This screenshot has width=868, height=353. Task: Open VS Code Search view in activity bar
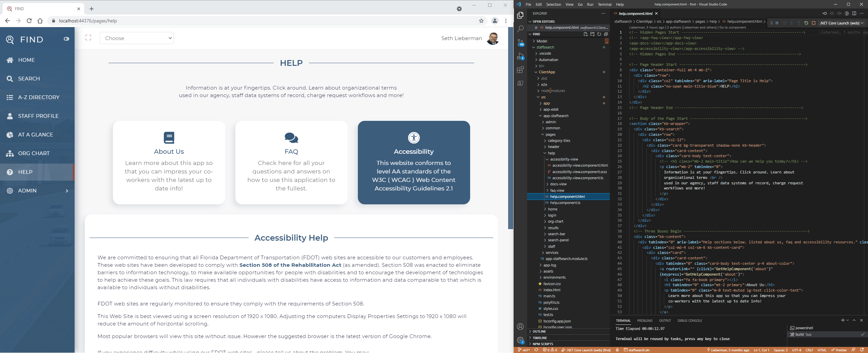pyautogui.click(x=520, y=29)
